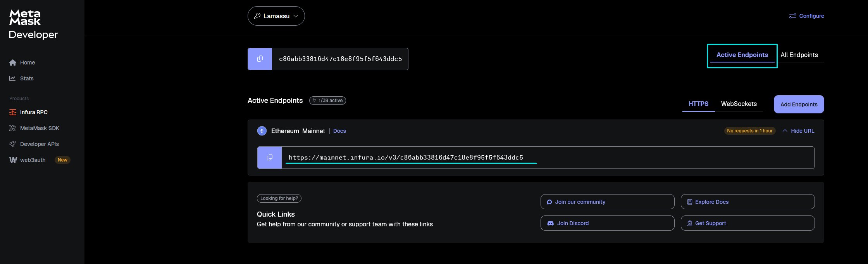Click the Join Discord button
Viewport: 868px width, 264px height.
[x=608, y=223]
